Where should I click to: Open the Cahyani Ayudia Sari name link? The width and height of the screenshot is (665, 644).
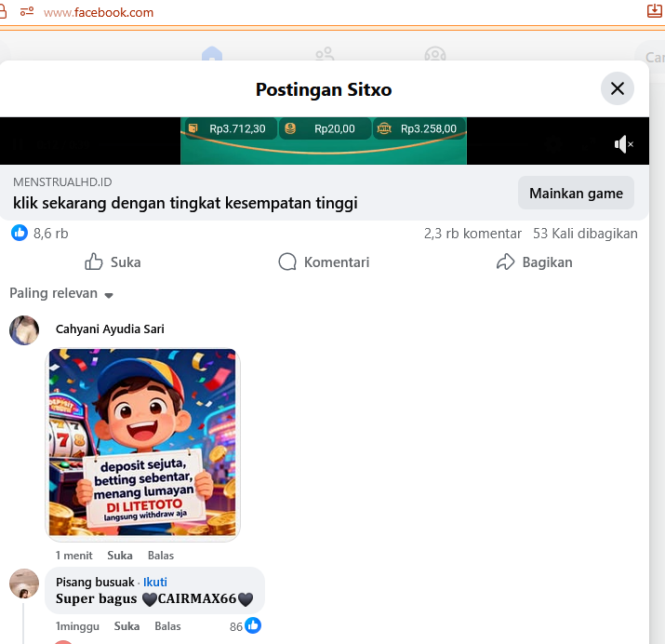click(x=110, y=329)
